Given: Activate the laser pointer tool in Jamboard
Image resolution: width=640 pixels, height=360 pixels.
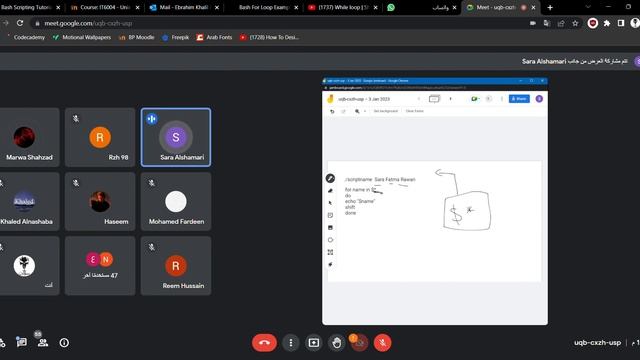Looking at the screenshot, I should pos(330,264).
